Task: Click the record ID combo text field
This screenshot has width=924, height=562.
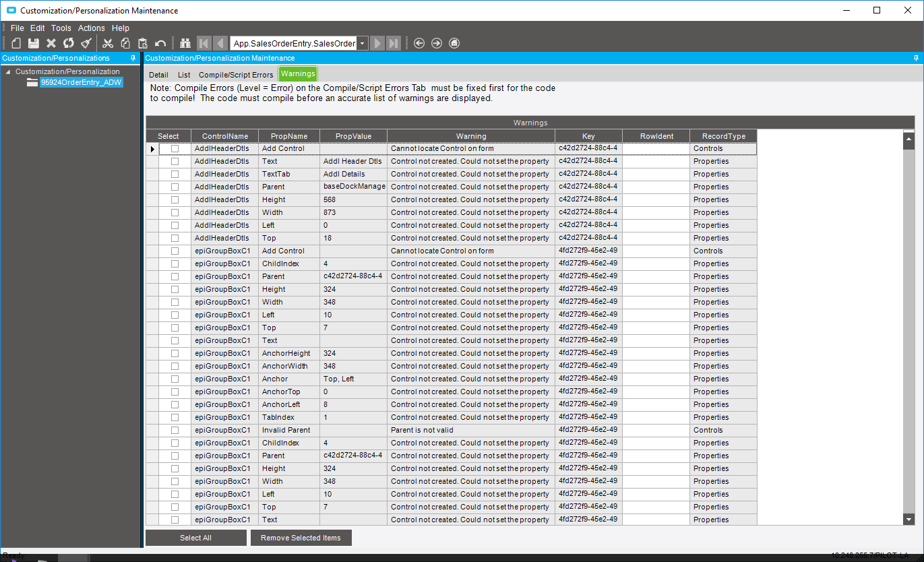Action: click(294, 43)
